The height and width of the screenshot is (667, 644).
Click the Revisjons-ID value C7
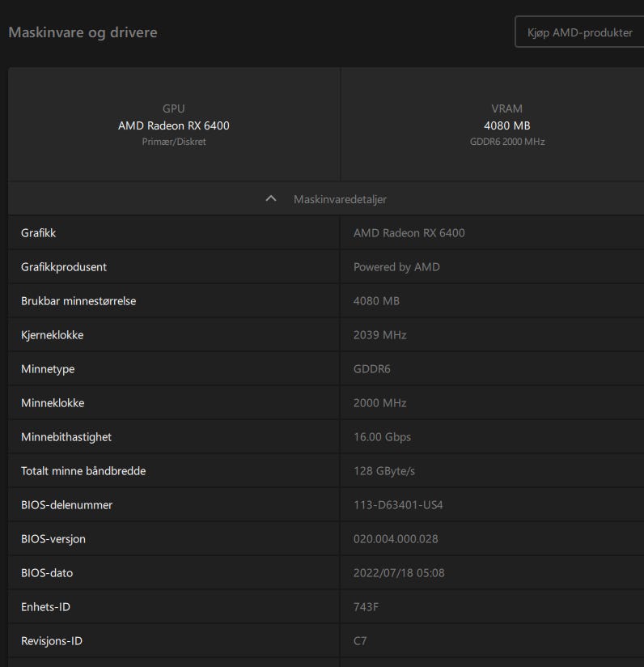coord(360,641)
